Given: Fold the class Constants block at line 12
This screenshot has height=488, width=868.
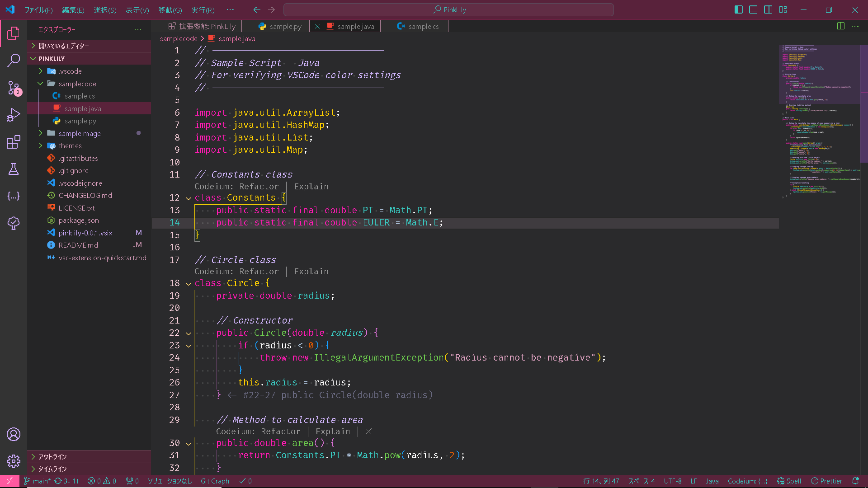Looking at the screenshot, I should 189,198.
